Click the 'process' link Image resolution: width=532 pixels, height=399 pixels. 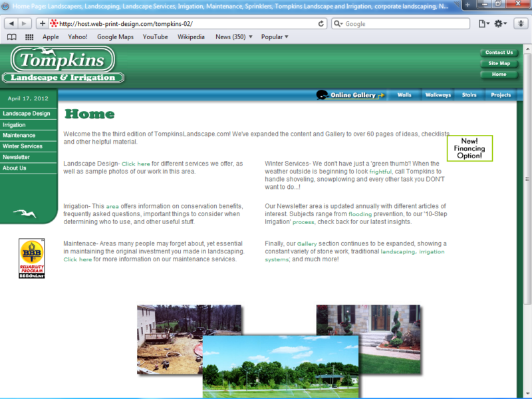coord(303,223)
